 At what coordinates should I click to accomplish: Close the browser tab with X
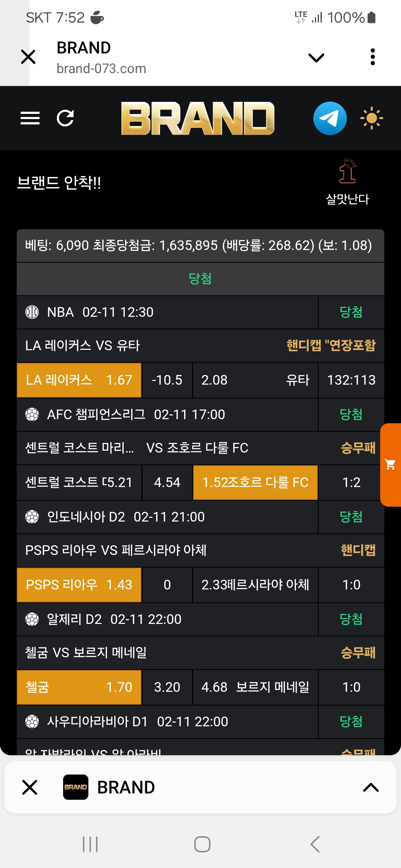pyautogui.click(x=28, y=57)
